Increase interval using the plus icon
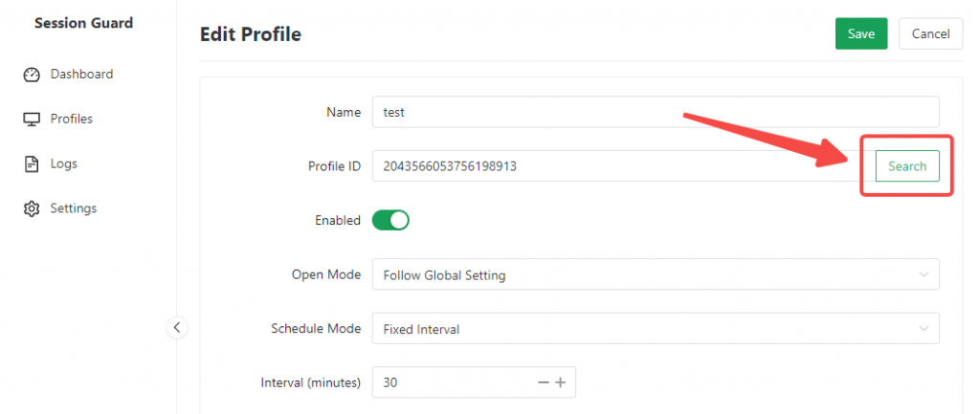This screenshot has height=414, width=980. coord(561,382)
